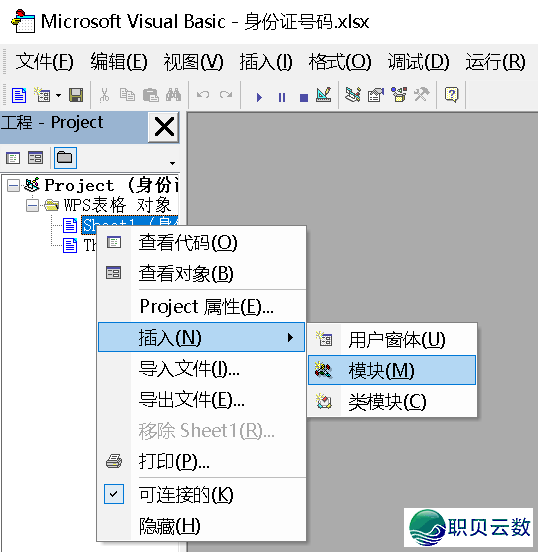Select the WPS表格 对象 folder item
538x552 pixels.
118,205
